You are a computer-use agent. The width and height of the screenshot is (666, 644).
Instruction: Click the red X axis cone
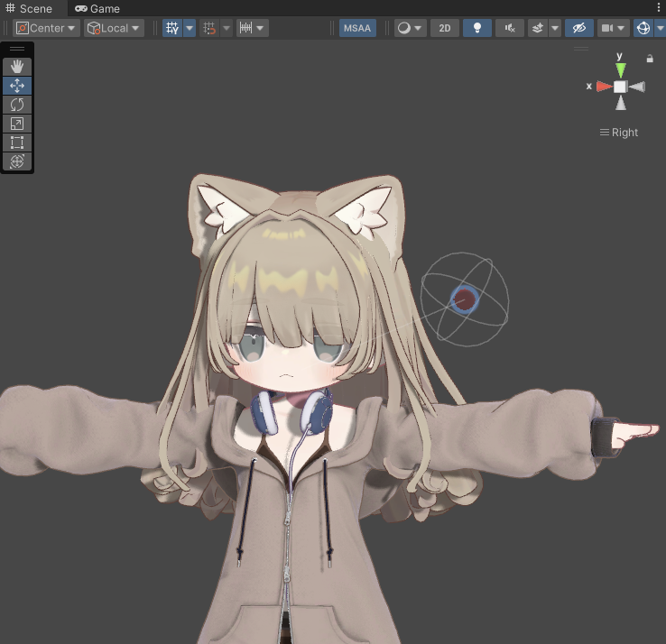coord(604,87)
